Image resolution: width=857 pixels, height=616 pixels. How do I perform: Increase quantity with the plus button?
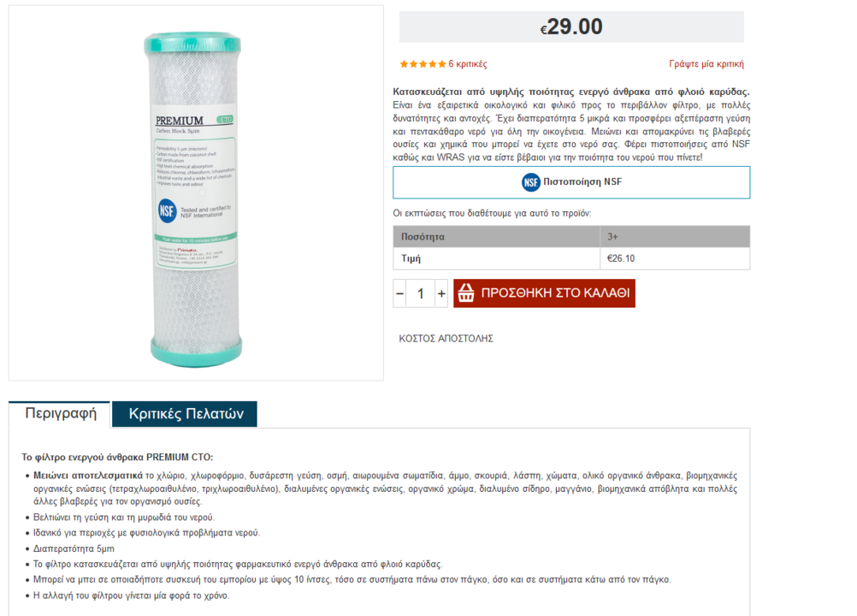[x=441, y=293]
